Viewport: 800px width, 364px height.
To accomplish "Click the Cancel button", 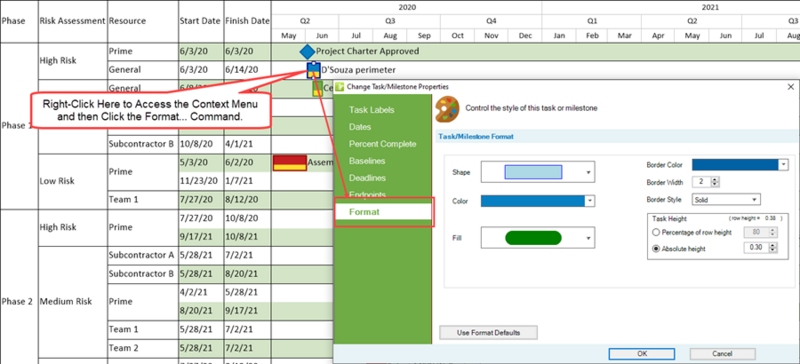I will [x=722, y=354].
